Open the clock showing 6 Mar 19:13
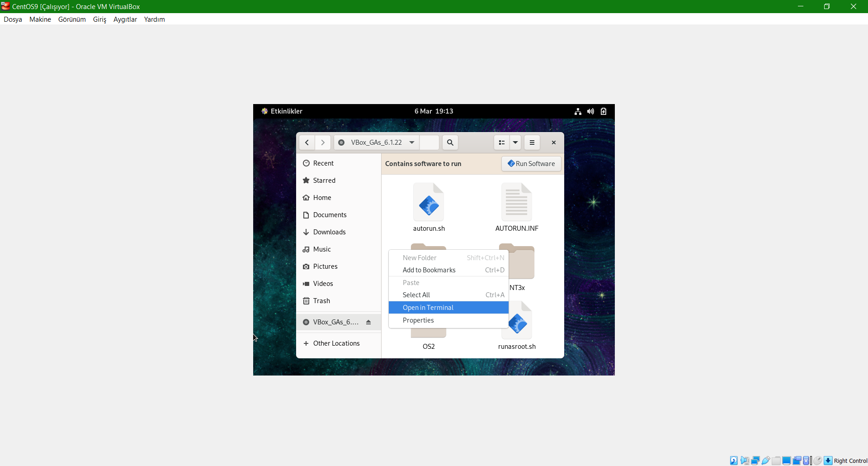The image size is (868, 466). coord(434,111)
